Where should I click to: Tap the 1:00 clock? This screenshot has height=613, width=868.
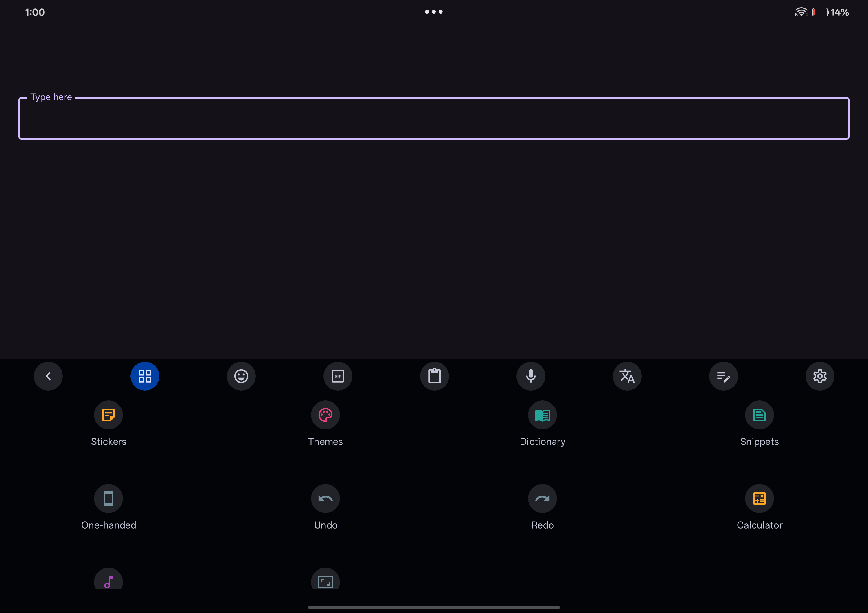click(x=35, y=12)
